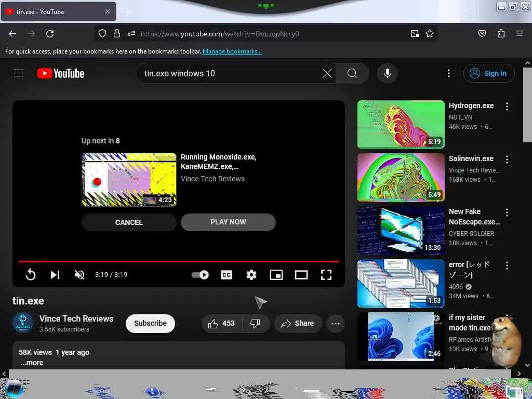Switch to theater mode

click(x=301, y=274)
